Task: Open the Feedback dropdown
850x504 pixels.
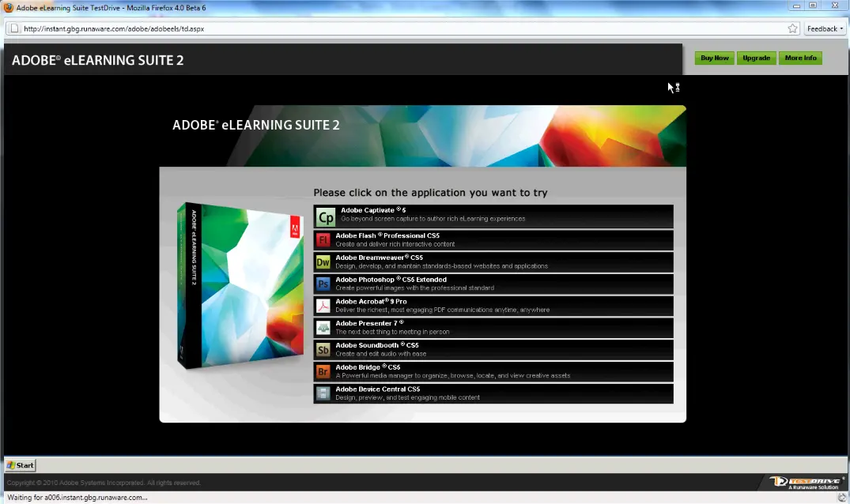Action: (825, 28)
